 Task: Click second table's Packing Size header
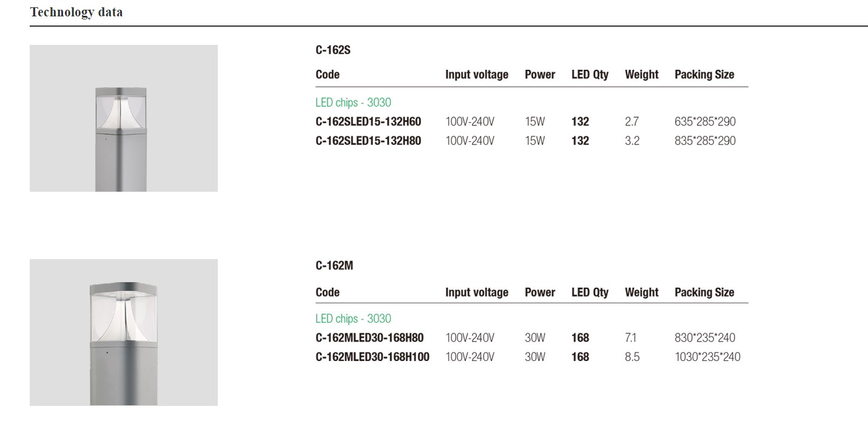pos(704,292)
